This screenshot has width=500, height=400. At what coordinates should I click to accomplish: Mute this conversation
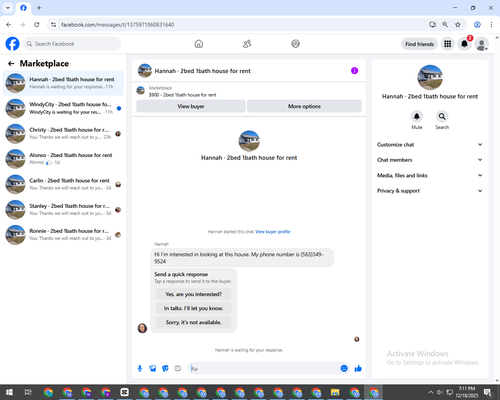point(417,116)
